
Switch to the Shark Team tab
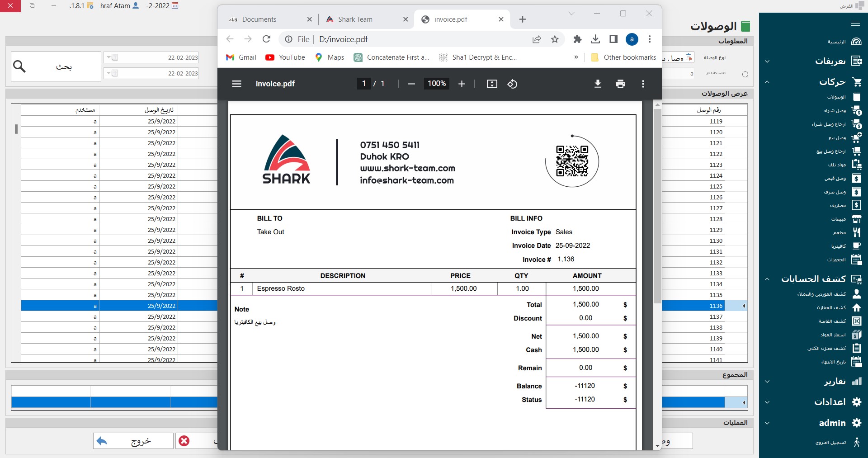[x=355, y=19]
